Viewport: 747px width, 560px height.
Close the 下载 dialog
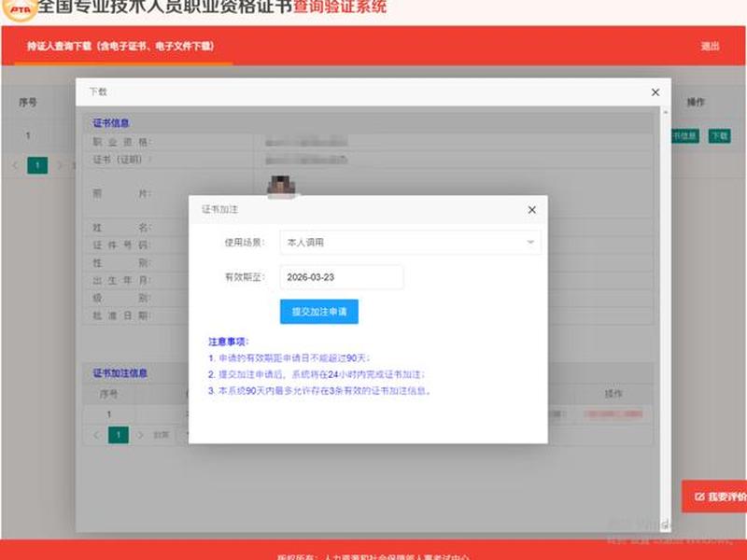pyautogui.click(x=655, y=92)
